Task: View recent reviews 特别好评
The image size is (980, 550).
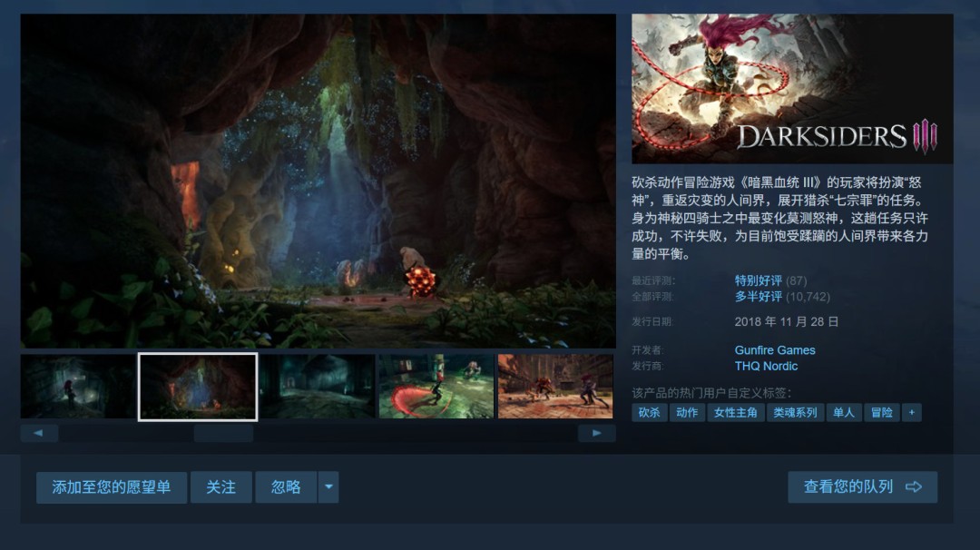Action: pyautogui.click(x=758, y=280)
